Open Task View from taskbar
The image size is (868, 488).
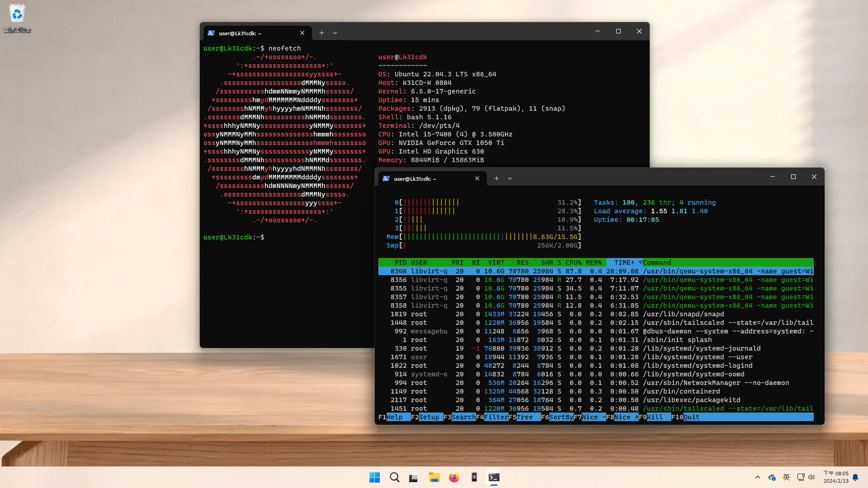click(x=414, y=478)
